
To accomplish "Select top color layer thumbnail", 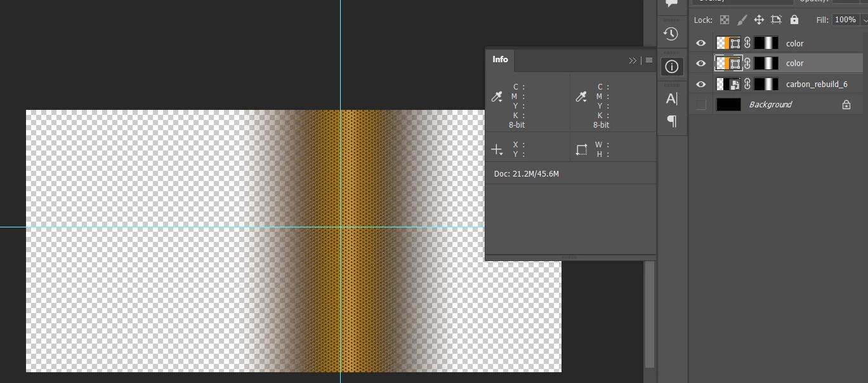I will pyautogui.click(x=728, y=43).
